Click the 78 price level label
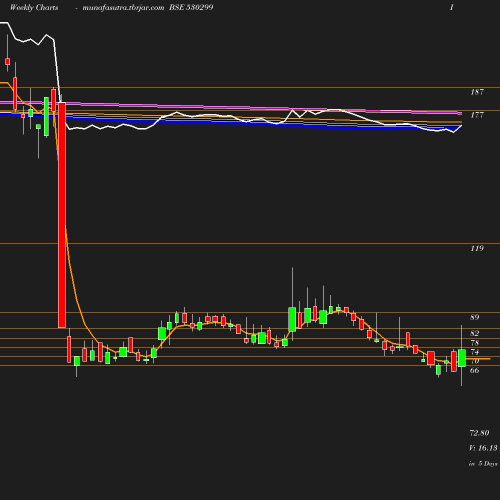 point(475,343)
